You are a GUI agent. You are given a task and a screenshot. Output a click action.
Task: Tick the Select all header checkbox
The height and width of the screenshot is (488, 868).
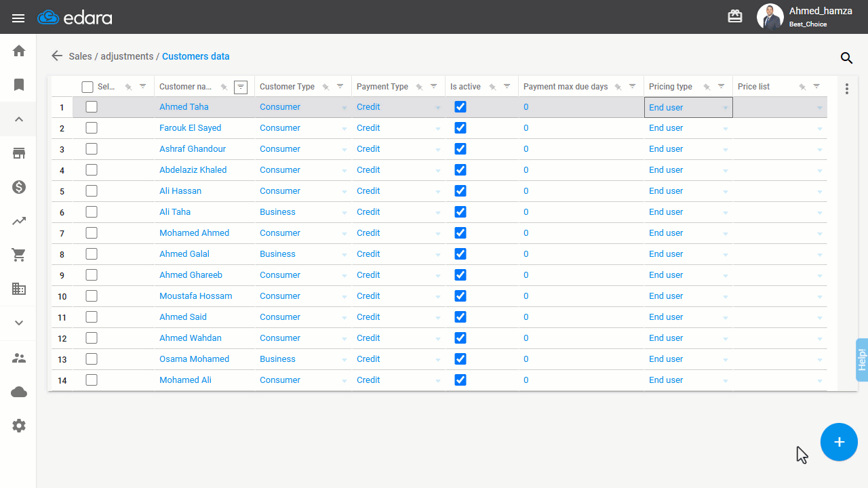pyautogui.click(x=87, y=87)
